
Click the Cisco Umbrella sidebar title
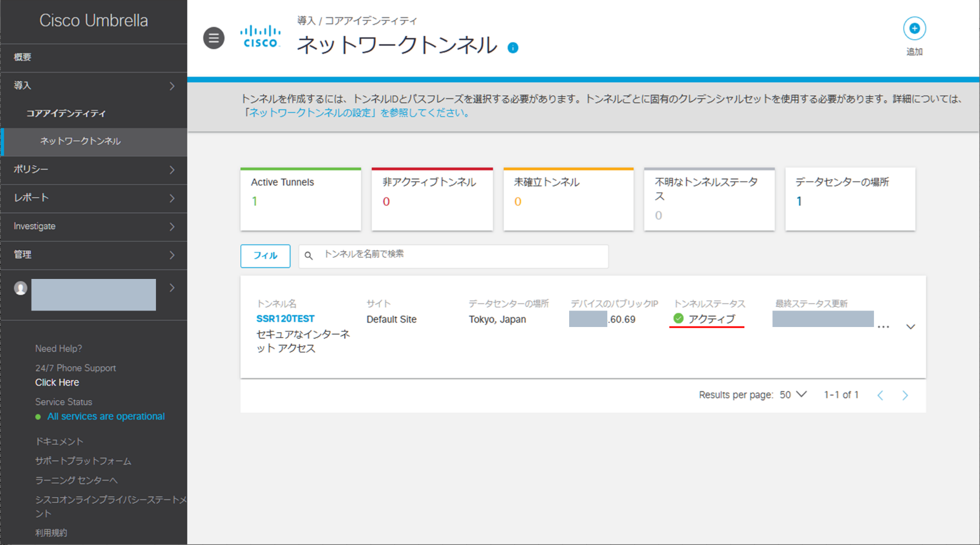click(x=94, y=21)
